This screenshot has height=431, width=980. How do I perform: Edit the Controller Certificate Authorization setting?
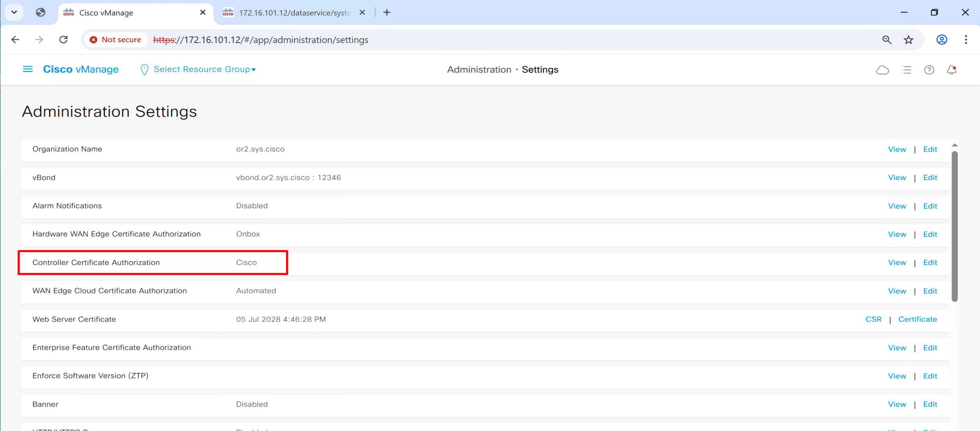(x=930, y=263)
